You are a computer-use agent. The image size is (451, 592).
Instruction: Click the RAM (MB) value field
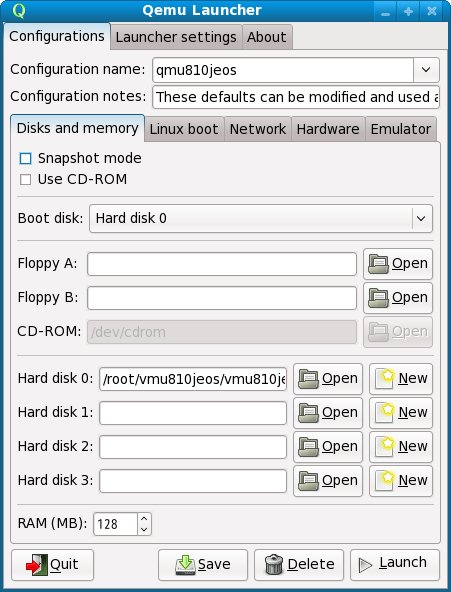point(115,524)
